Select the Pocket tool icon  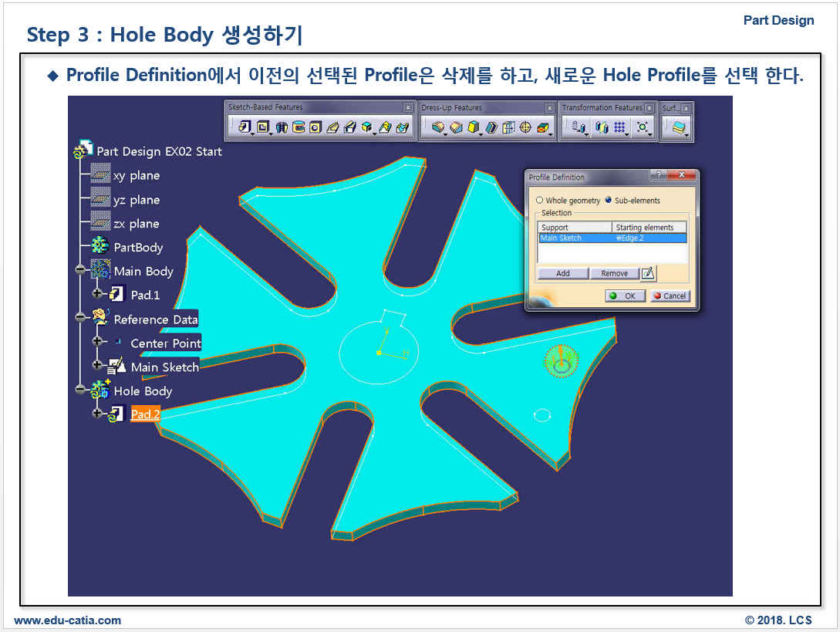pyautogui.click(x=263, y=127)
